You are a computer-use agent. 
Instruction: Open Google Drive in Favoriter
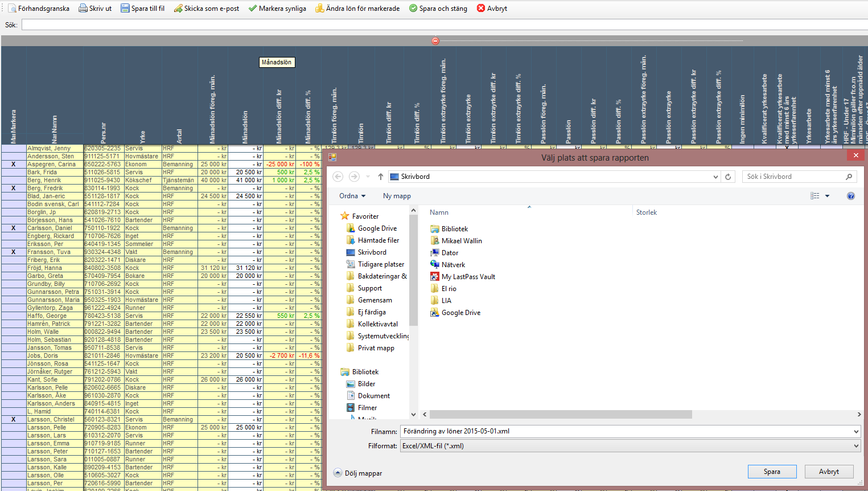click(372, 228)
